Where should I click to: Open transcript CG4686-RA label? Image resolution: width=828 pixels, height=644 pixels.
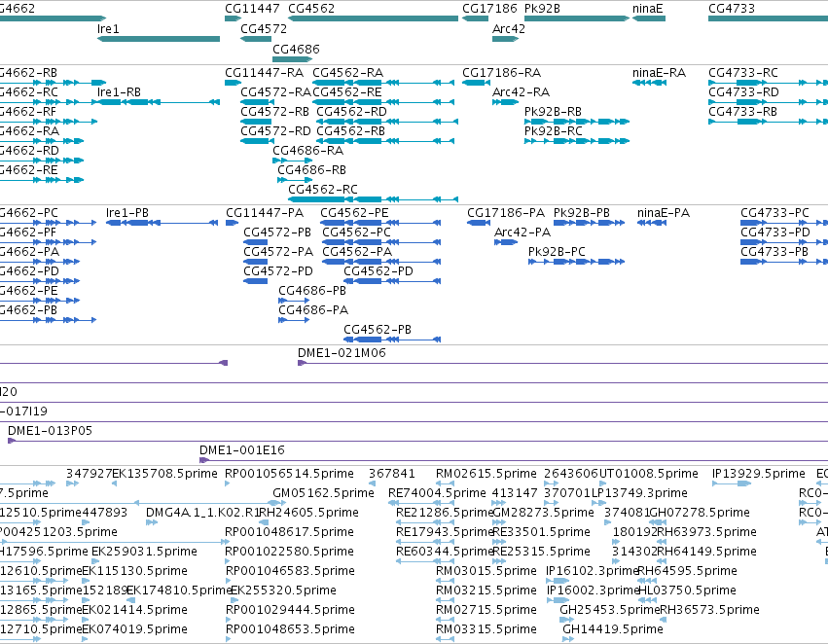[307, 151]
